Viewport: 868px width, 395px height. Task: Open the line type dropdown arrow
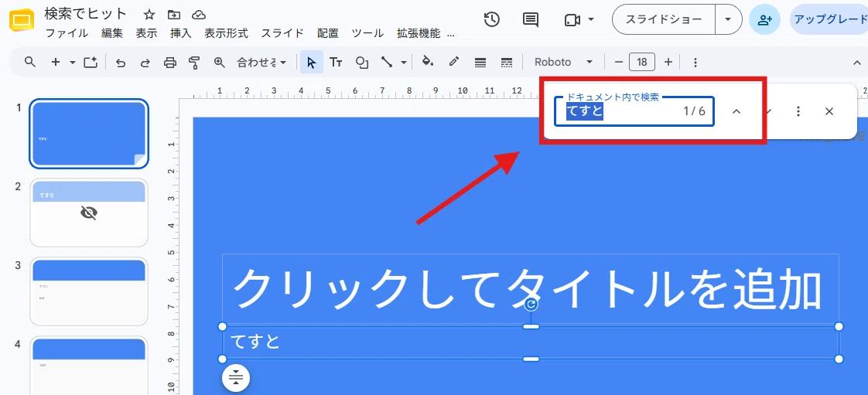click(404, 63)
